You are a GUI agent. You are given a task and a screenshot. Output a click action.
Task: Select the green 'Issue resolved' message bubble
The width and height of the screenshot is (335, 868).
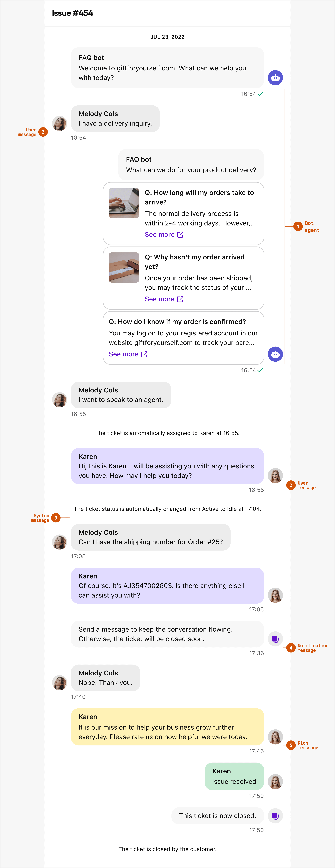[234, 776]
